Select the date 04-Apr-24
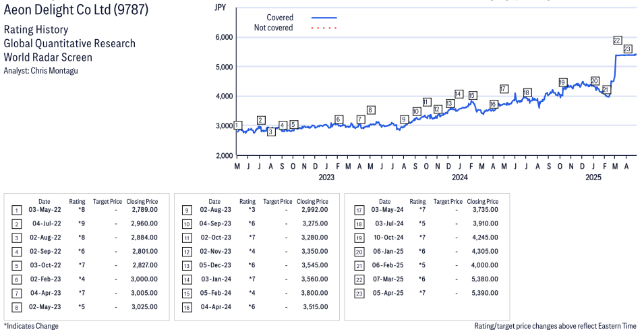The width and height of the screenshot is (644, 330). (x=215, y=306)
